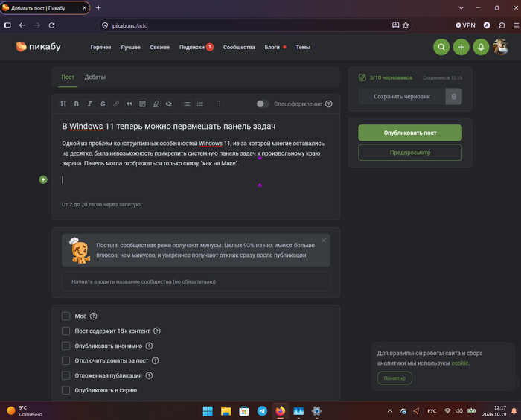Reload the page in browser
The image size is (521, 420).
(x=51, y=25)
